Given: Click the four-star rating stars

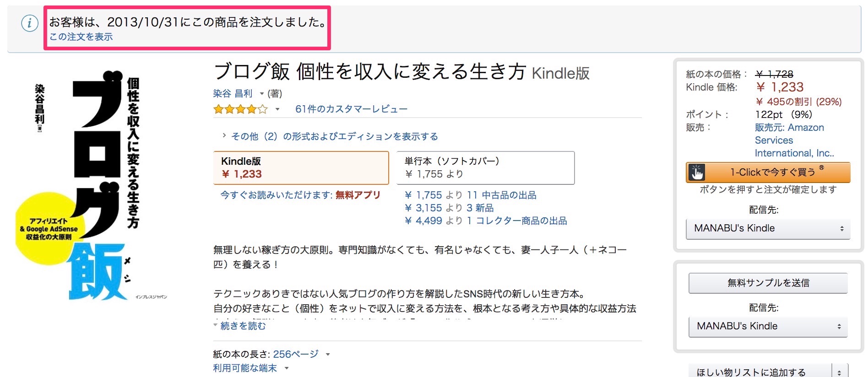Looking at the screenshot, I should tap(239, 109).
